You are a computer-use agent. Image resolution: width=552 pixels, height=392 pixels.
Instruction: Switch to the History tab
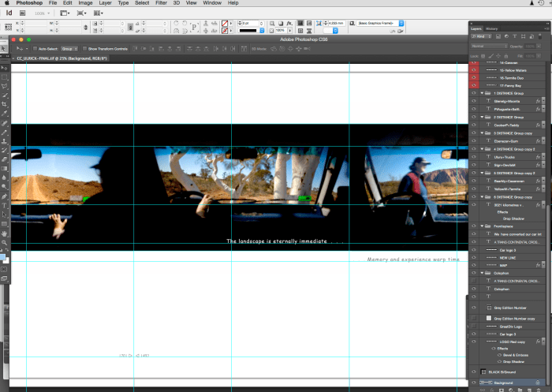(491, 28)
